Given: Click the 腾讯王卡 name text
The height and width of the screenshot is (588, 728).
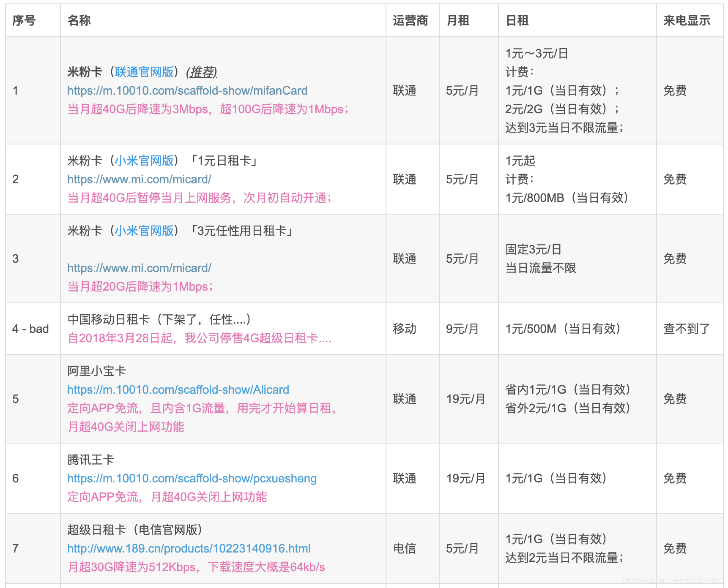Looking at the screenshot, I should coord(91,460).
